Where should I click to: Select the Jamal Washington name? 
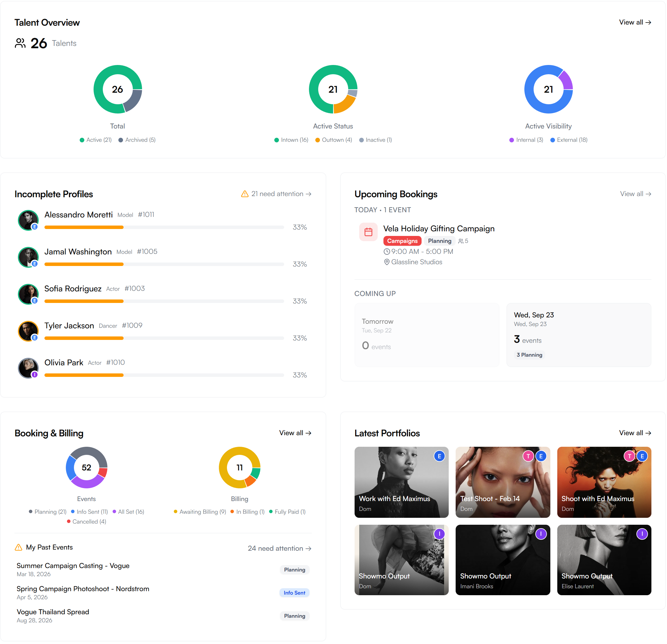[x=78, y=252]
